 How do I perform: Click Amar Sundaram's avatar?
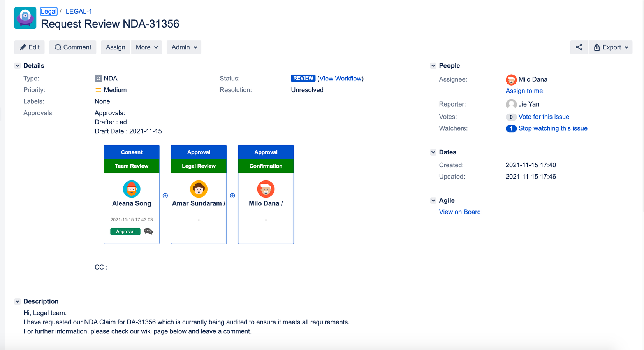[199, 189]
